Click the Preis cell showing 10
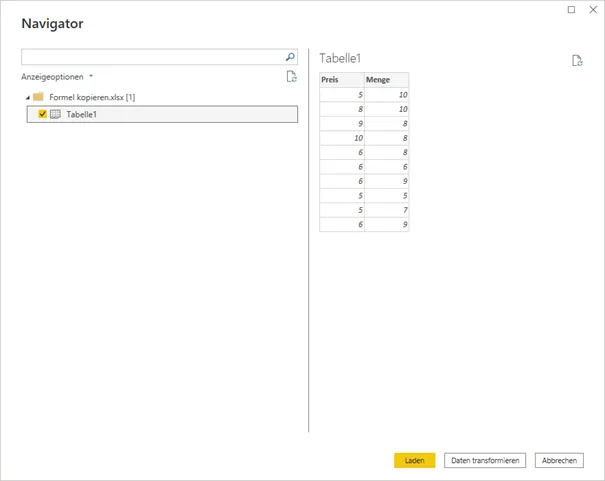The width and height of the screenshot is (605, 481). pyautogui.click(x=342, y=138)
